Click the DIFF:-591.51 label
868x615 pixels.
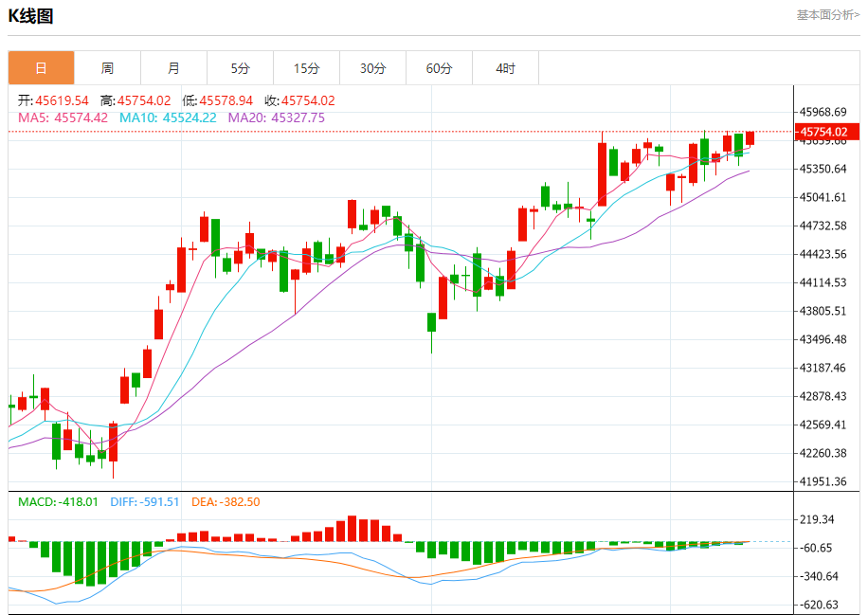145,502
